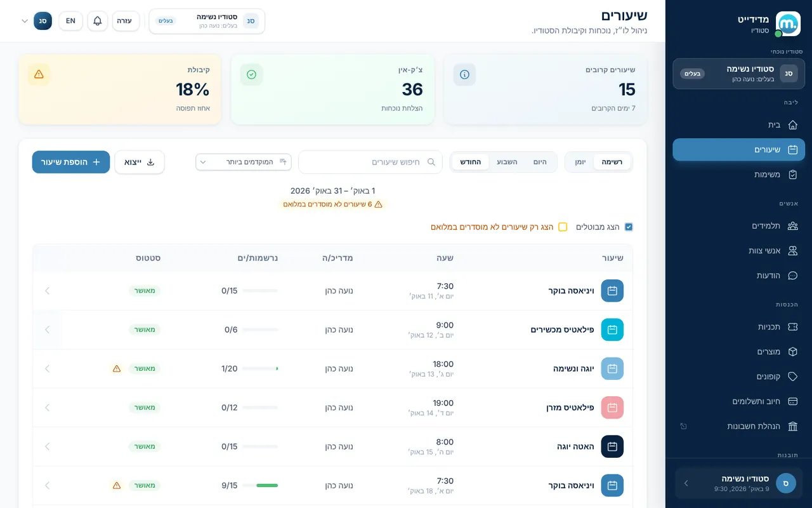
Task: Select the השבוע time range tab
Action: 507,162
